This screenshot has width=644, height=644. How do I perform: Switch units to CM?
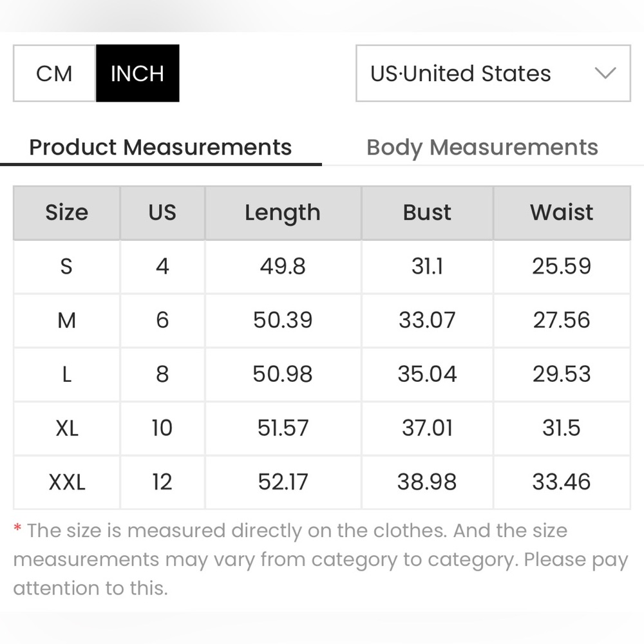pyautogui.click(x=54, y=73)
